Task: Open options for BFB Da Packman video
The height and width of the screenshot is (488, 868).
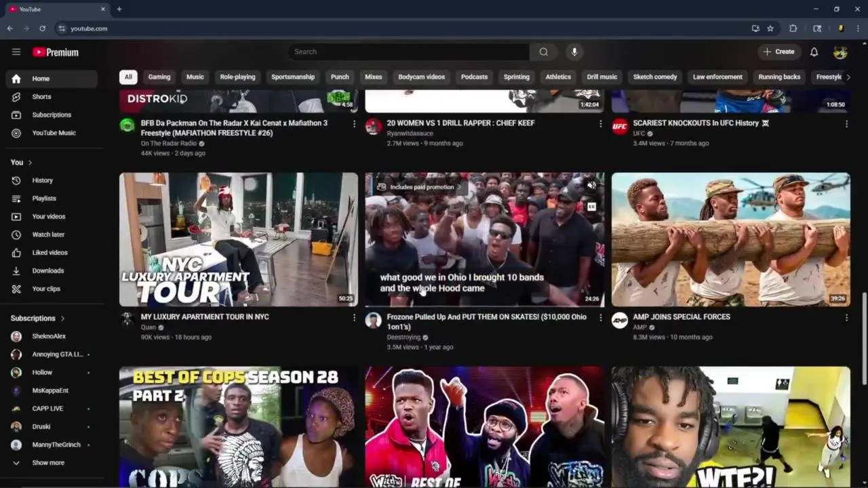Action: (x=354, y=124)
